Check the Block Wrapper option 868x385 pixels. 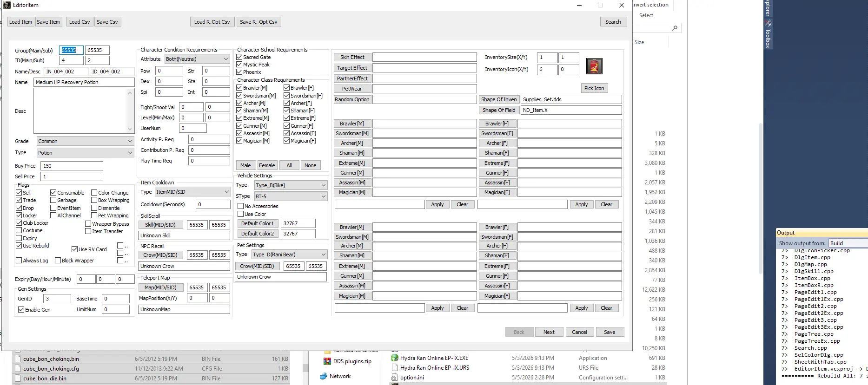(58, 261)
